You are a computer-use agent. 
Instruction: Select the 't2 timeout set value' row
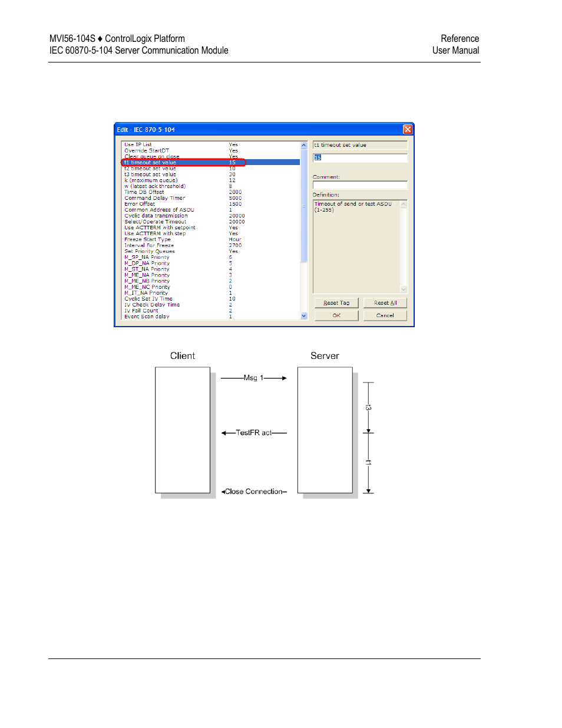(211, 169)
